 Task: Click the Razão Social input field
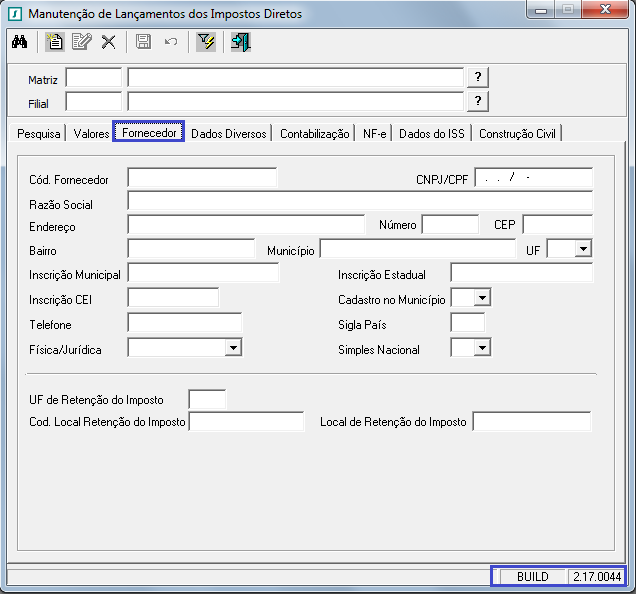click(360, 202)
